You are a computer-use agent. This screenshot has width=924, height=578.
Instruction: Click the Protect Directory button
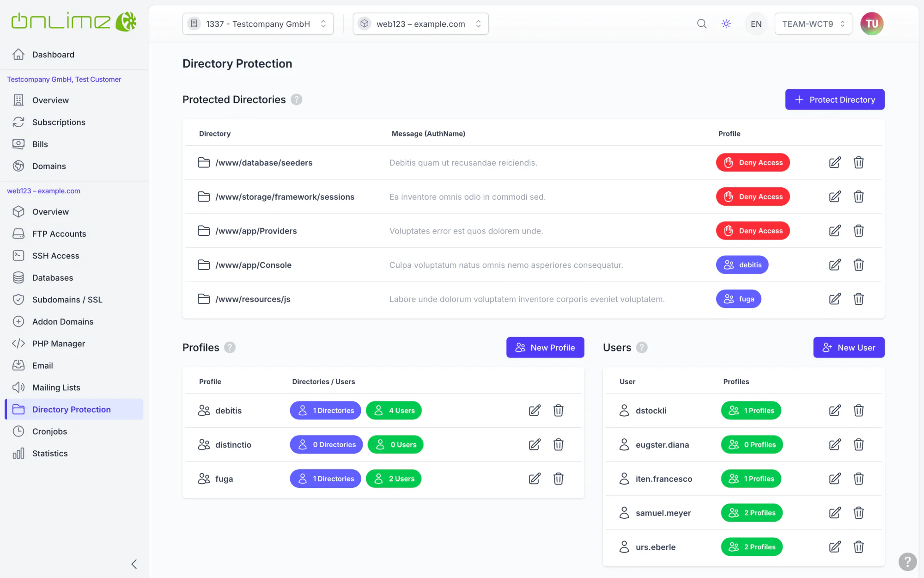click(835, 99)
